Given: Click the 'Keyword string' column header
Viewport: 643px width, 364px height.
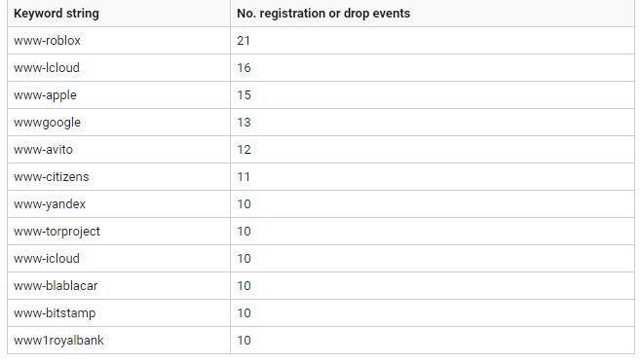Looking at the screenshot, I should click(x=57, y=13).
